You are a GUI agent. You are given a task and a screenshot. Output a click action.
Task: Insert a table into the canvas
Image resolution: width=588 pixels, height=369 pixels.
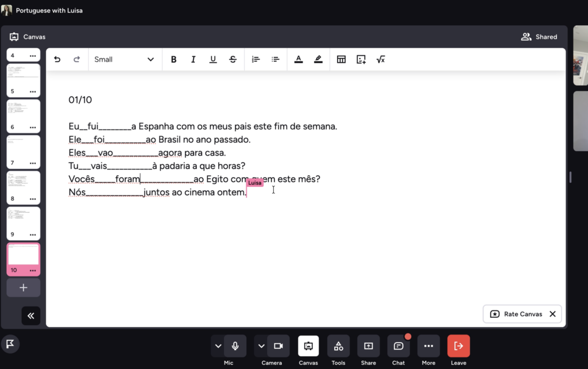[341, 59]
